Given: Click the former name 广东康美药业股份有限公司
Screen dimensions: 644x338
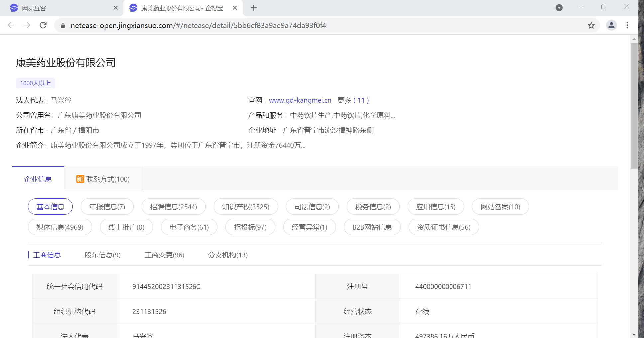Looking at the screenshot, I should click(x=99, y=115).
